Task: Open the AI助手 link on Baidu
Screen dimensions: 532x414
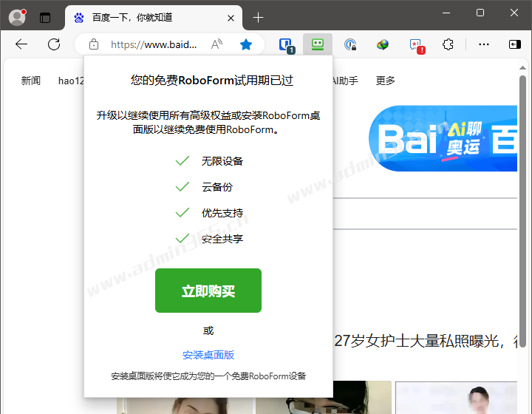Action: (x=345, y=81)
